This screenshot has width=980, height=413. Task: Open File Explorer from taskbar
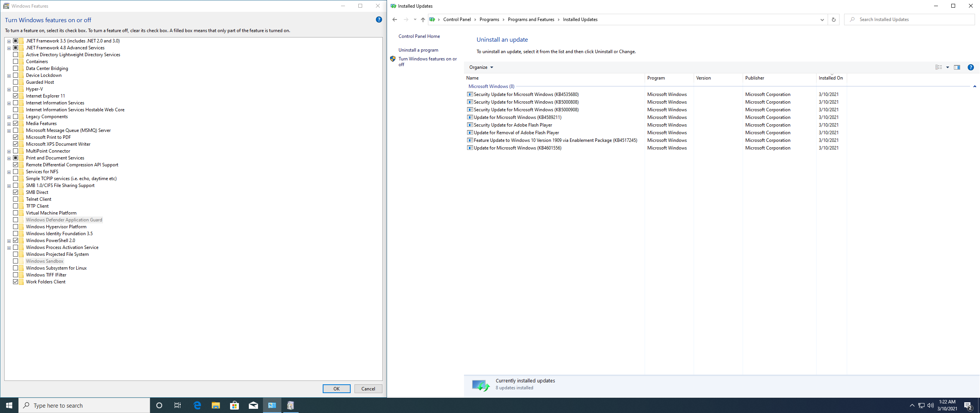coord(216,405)
